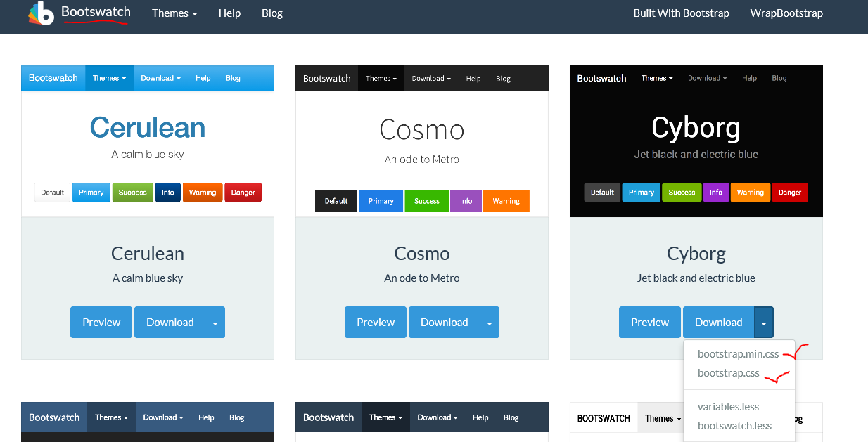This screenshot has width=868, height=442.
Task: Collapse Cyborg download options caret
Action: pos(764,323)
